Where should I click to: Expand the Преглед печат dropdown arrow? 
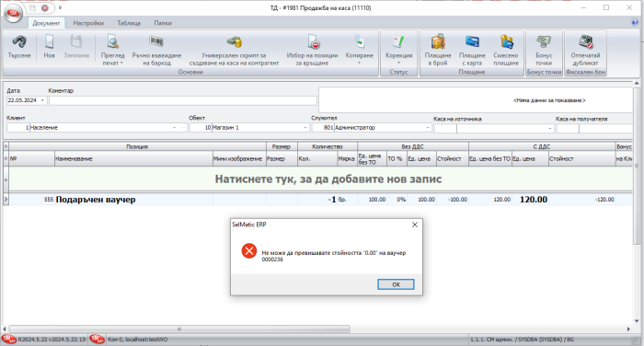(121, 63)
